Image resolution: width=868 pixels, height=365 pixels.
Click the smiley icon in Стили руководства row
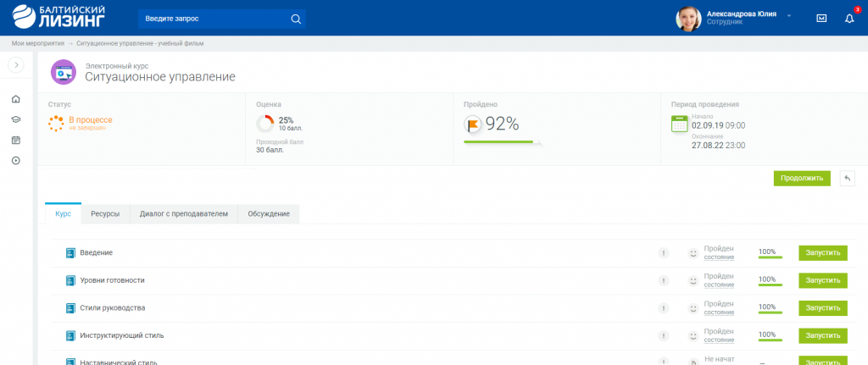pyautogui.click(x=693, y=308)
